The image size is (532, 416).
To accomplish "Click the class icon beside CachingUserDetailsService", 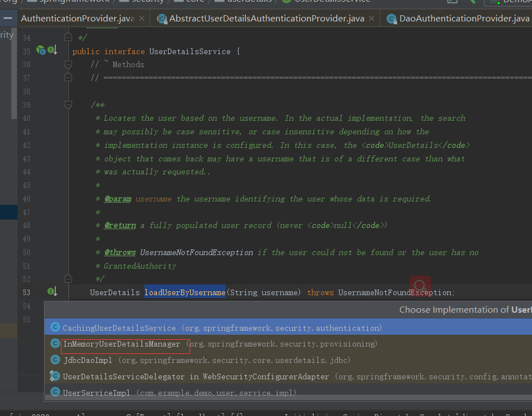I will tap(55, 327).
